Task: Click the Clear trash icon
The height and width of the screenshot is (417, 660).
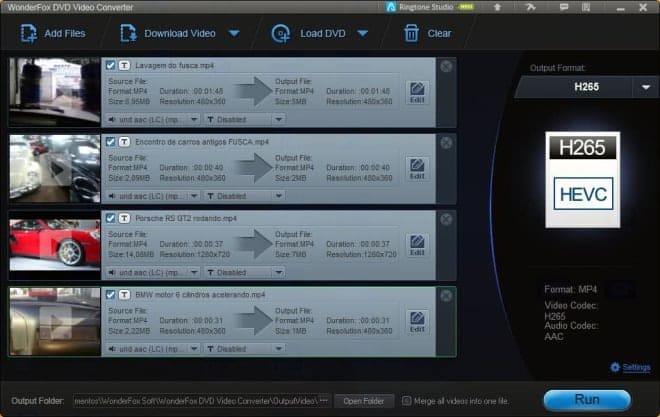Action: point(411,34)
